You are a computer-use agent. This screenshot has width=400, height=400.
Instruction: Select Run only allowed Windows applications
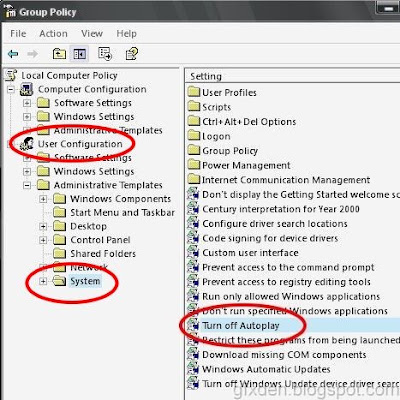291,296
